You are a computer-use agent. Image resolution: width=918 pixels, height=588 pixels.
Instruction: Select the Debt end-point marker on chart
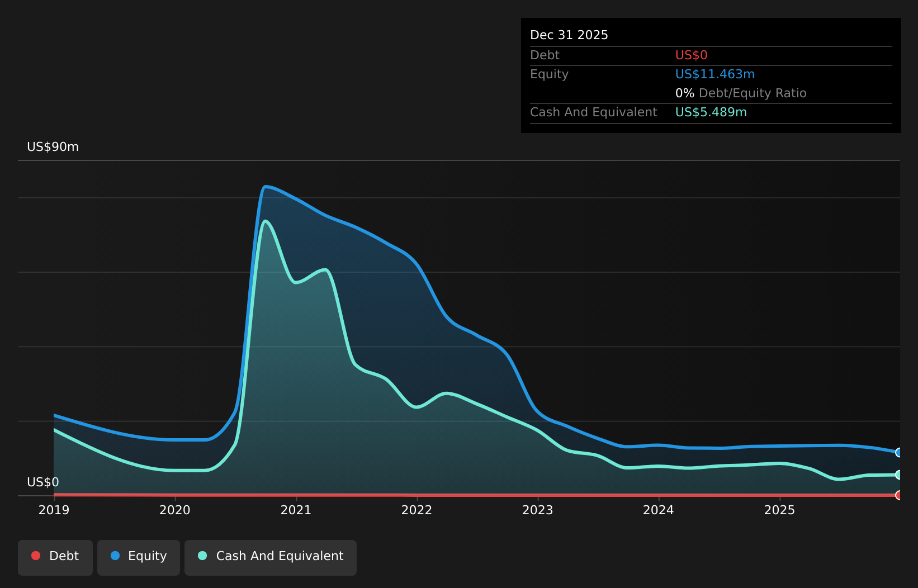(x=899, y=495)
